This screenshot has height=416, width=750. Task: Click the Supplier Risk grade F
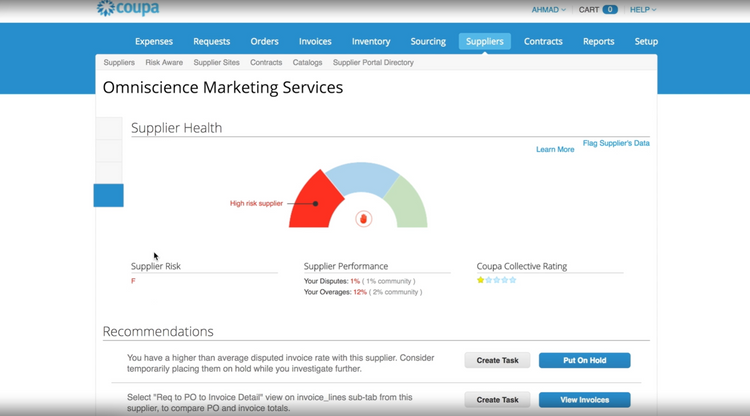pyautogui.click(x=133, y=281)
